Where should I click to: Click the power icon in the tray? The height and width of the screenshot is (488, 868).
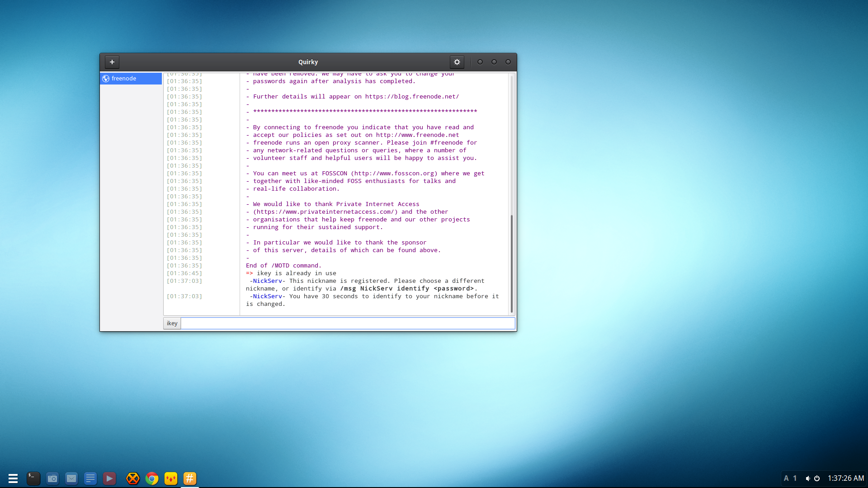tap(817, 479)
